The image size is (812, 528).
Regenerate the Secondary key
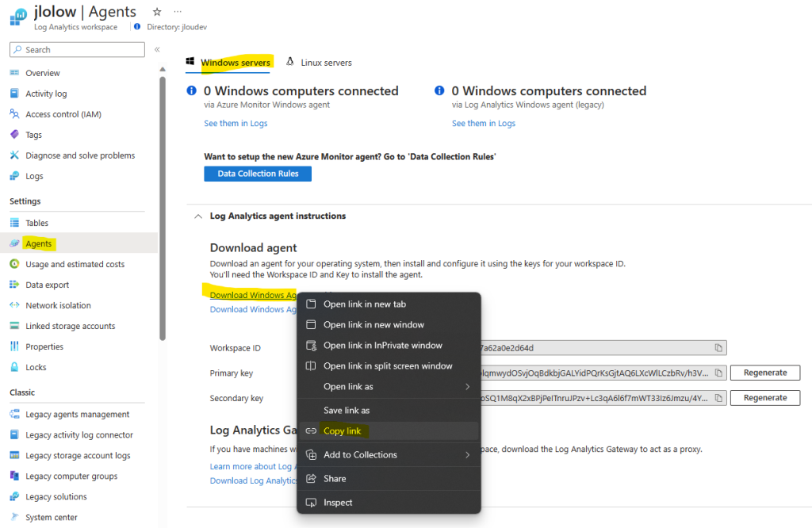[x=765, y=398]
